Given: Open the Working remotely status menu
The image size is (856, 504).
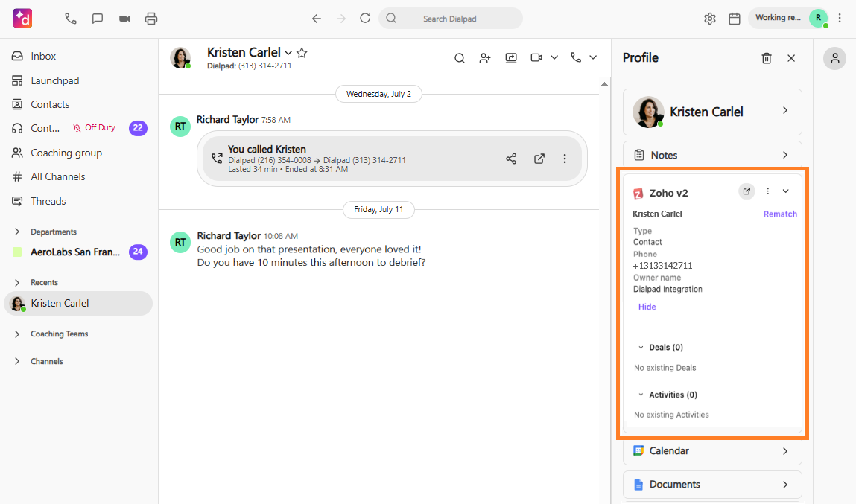Looking at the screenshot, I should pyautogui.click(x=788, y=18).
